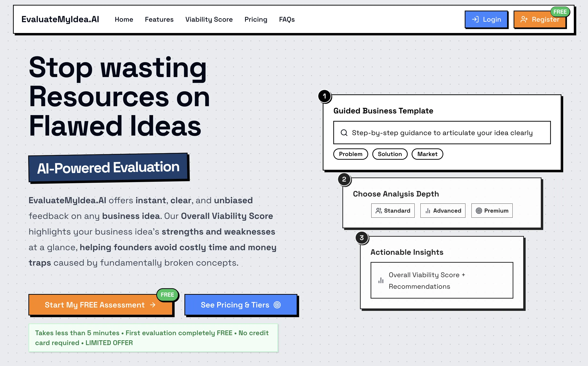Click the Problem tag pill
This screenshot has width=588, height=366.
pyautogui.click(x=351, y=154)
